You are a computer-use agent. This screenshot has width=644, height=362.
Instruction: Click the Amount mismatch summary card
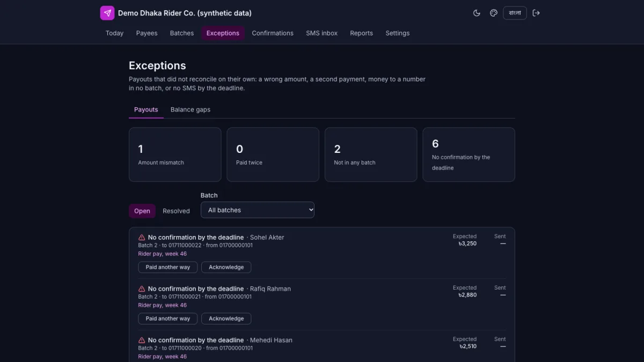click(x=175, y=154)
